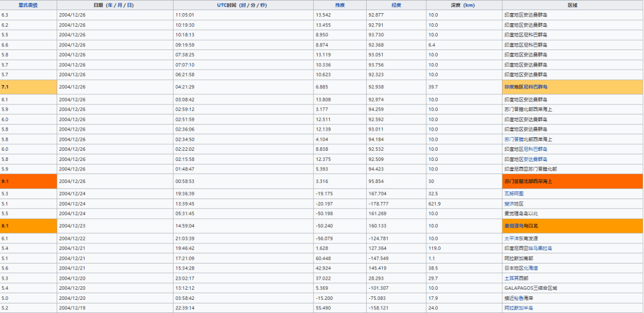
Task: Click the 秘鲁 link in 接近秘鲁海岸
Action: click(x=519, y=298)
